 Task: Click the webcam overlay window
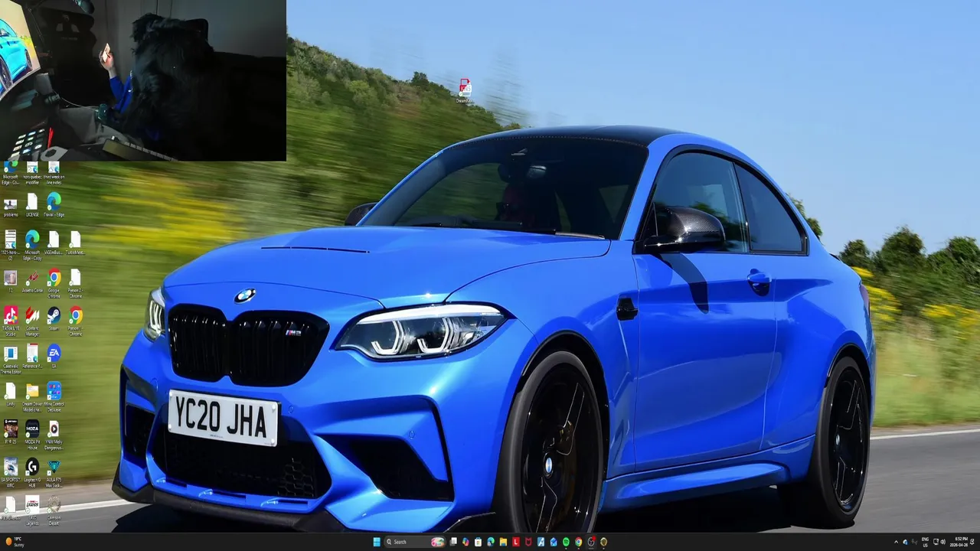click(x=143, y=80)
